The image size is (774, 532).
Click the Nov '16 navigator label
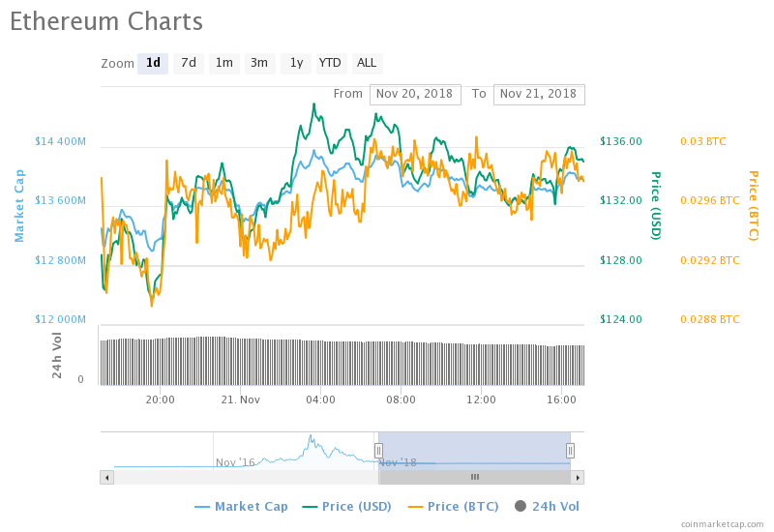click(235, 462)
